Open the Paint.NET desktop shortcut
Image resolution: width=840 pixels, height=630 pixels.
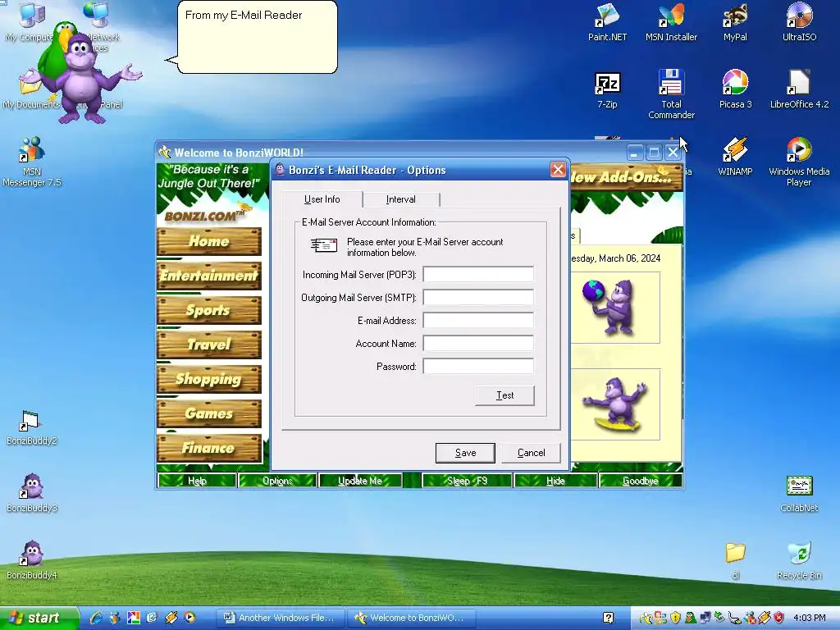tap(607, 22)
